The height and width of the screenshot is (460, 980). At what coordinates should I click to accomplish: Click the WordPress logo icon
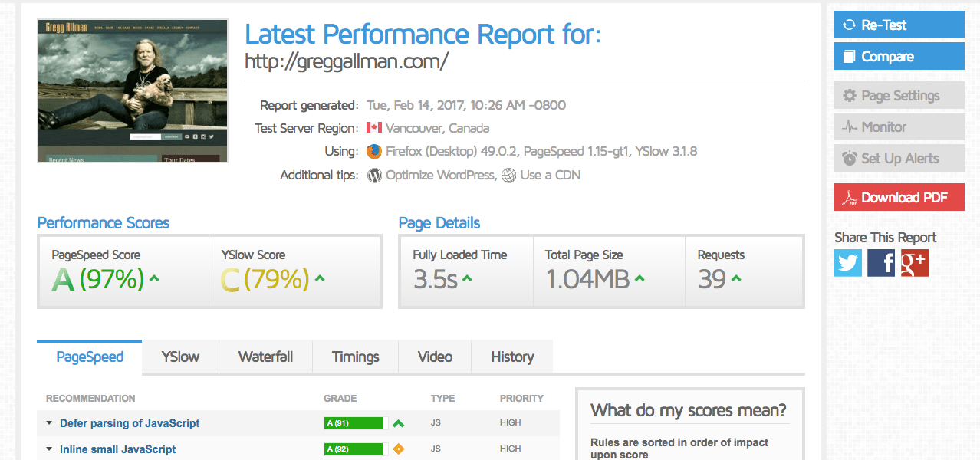point(374,176)
